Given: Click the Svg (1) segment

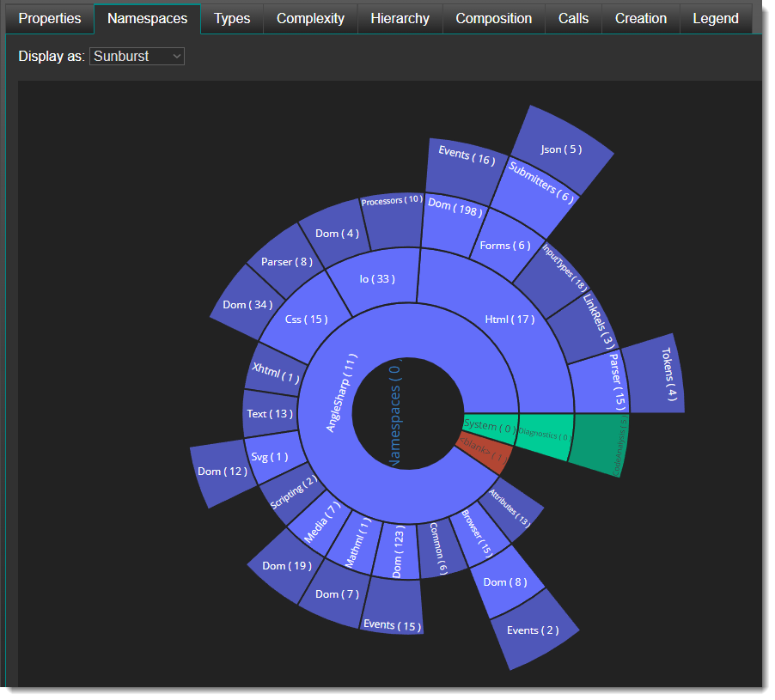Looking at the screenshot, I should [x=273, y=457].
